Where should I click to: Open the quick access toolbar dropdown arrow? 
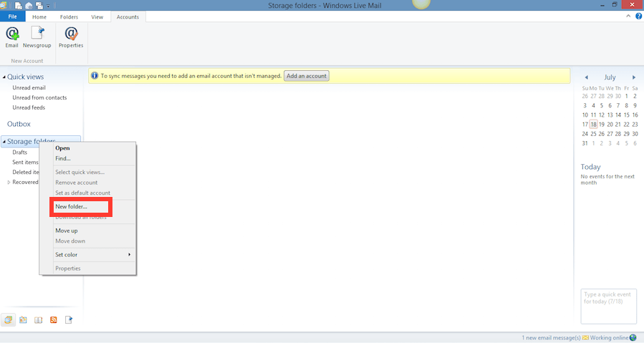48,6
